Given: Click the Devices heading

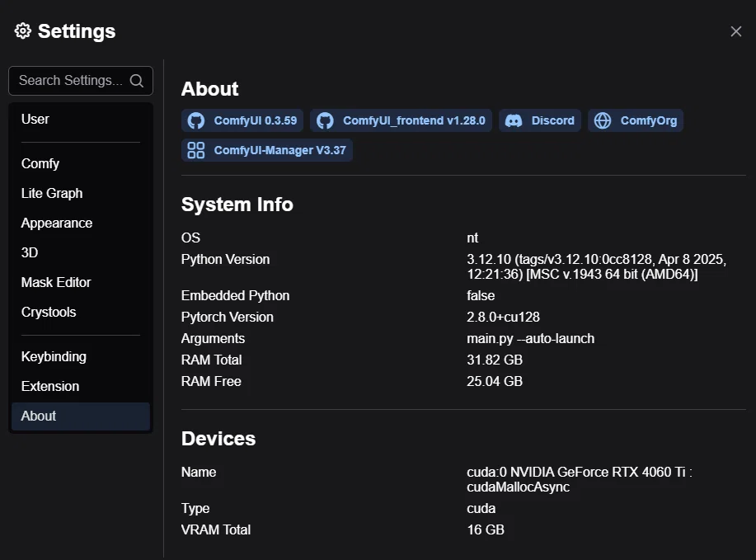Looking at the screenshot, I should click(x=218, y=439).
